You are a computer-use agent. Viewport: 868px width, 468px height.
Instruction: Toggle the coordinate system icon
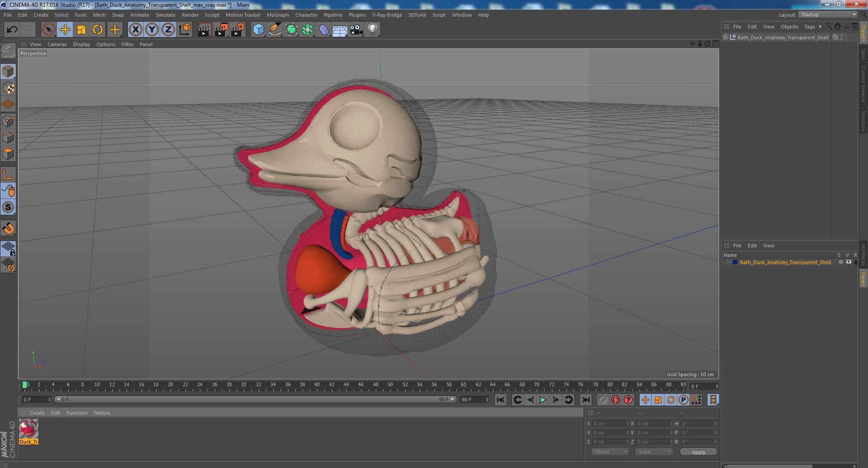[185, 30]
